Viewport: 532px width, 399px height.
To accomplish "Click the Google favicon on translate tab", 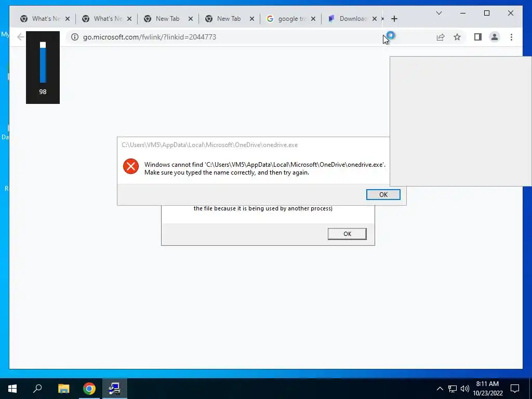I will (x=270, y=19).
